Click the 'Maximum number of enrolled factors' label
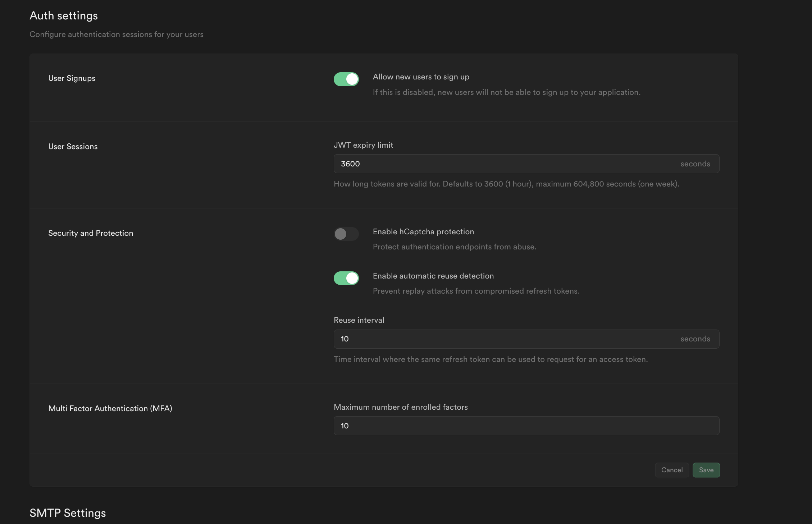Viewport: 812px width, 524px height. point(401,407)
